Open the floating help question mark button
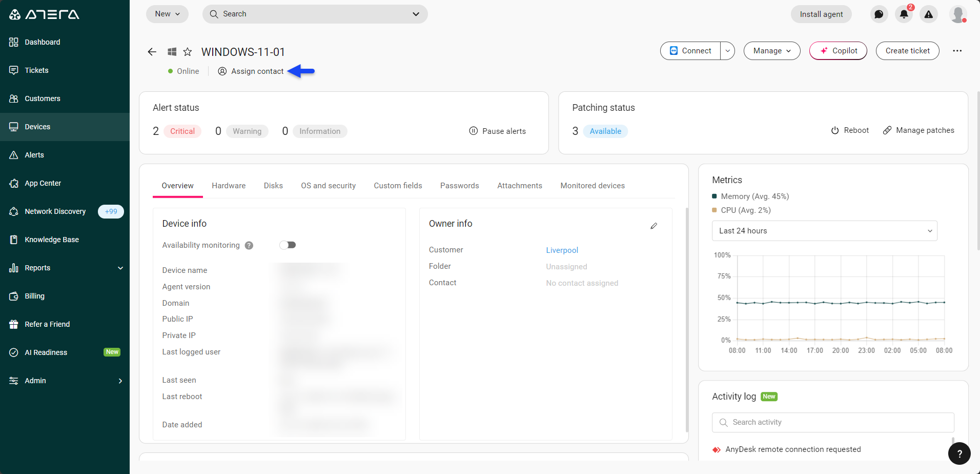The image size is (980, 474). [959, 453]
